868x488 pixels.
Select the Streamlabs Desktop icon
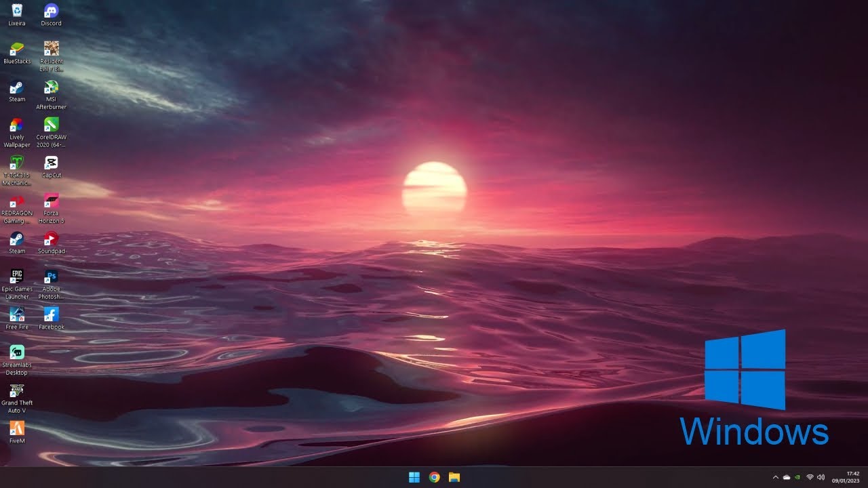pyautogui.click(x=17, y=360)
